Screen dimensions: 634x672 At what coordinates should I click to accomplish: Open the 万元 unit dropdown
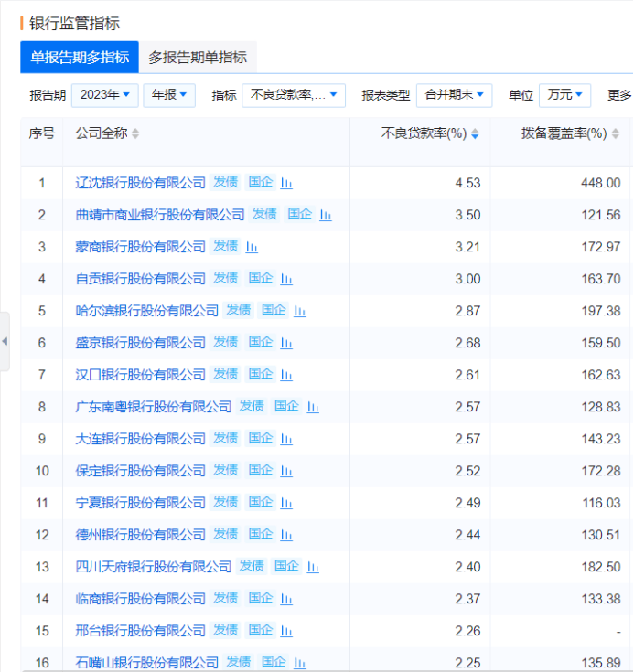[565, 95]
